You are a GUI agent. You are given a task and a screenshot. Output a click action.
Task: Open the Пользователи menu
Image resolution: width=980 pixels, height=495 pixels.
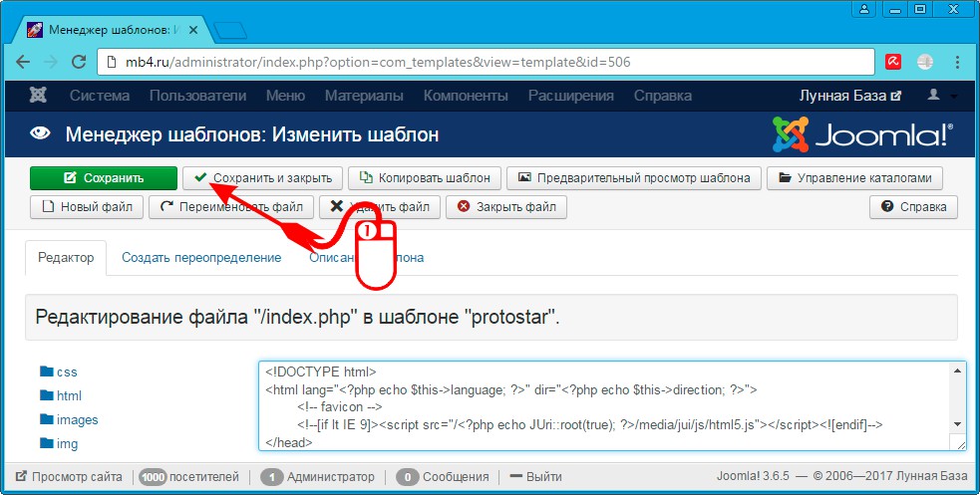[197, 96]
